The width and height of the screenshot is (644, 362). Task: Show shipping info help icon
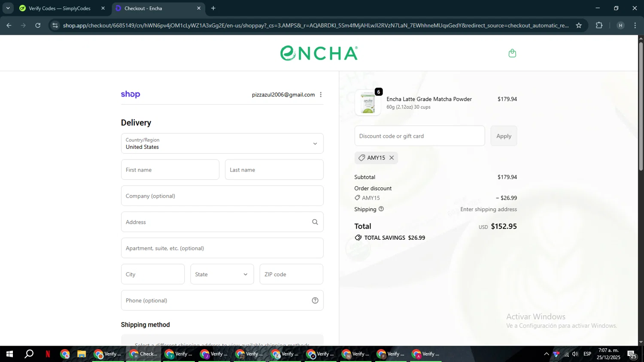[381, 209]
